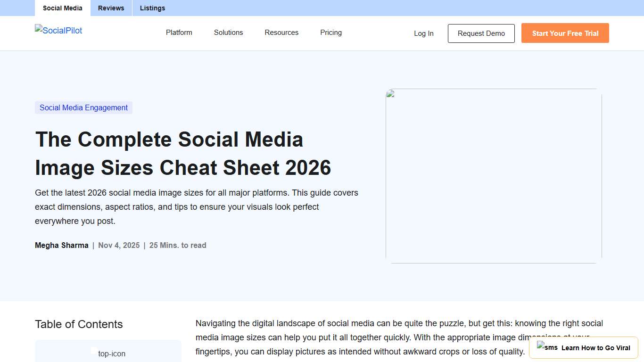The width and height of the screenshot is (644, 362).
Task: Click the article title heading
Action: click(183, 154)
